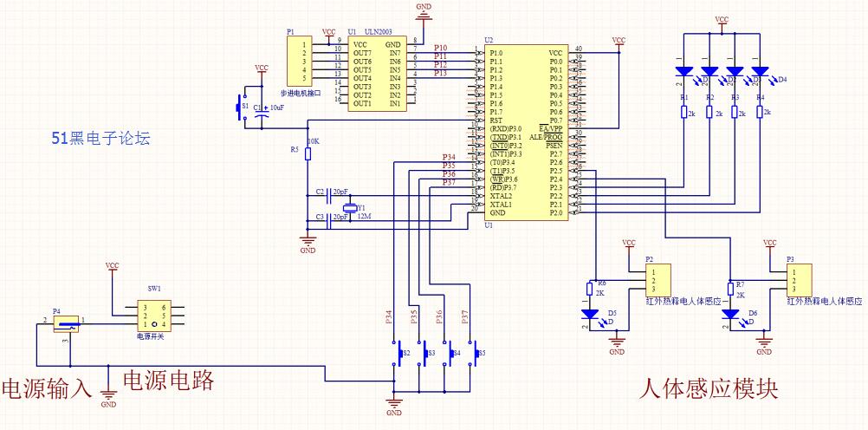Click the XTAL1 pin label

(x=501, y=205)
